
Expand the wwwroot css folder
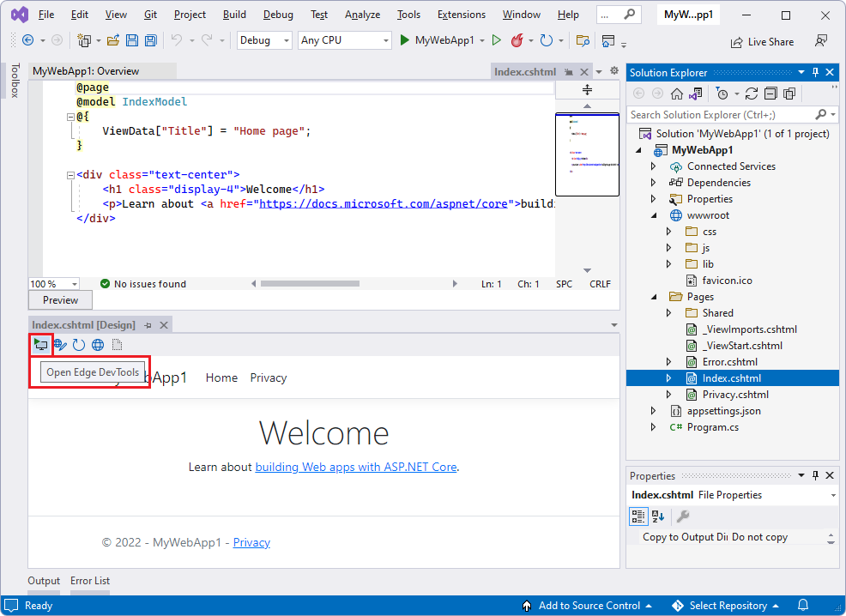pyautogui.click(x=670, y=231)
